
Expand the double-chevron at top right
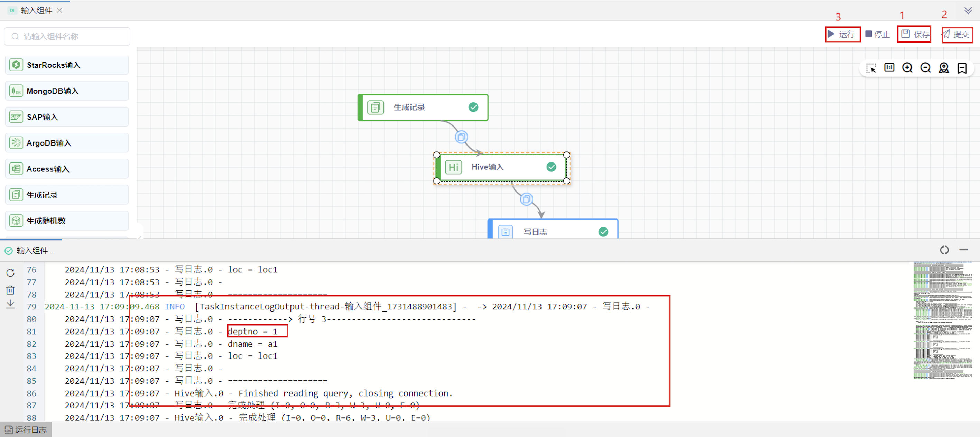pos(968,10)
